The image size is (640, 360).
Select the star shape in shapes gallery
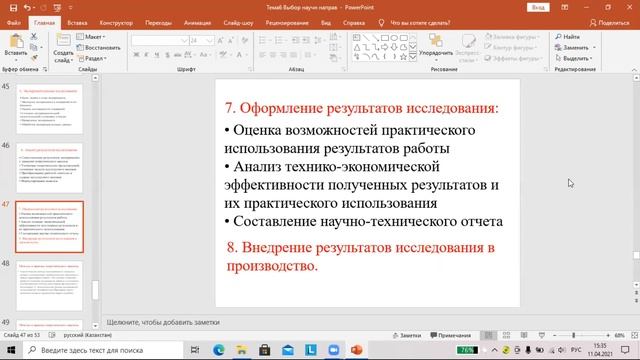pyautogui.click(x=403, y=57)
